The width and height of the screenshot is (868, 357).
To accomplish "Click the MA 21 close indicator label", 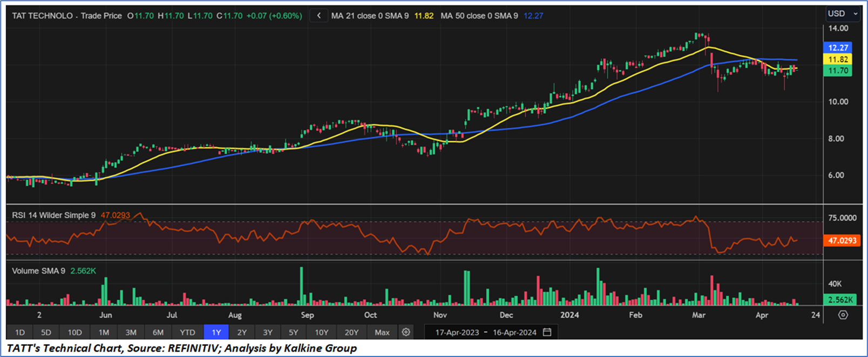I will click(369, 16).
